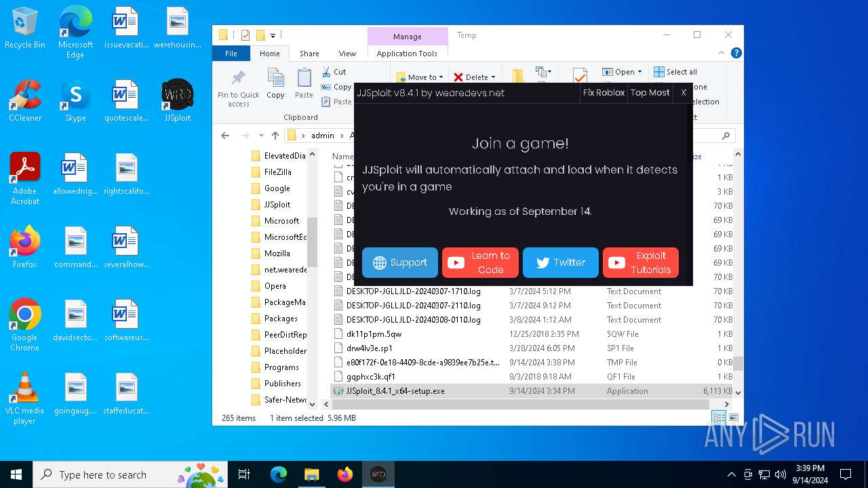868x488 pixels.
Task: Open the Delete dropdown arrow
Action: (492, 77)
